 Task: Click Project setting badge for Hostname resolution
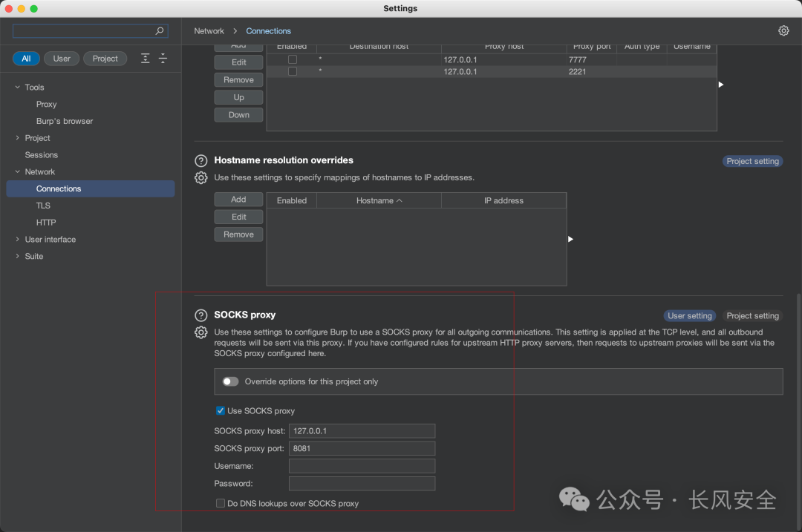tap(752, 161)
